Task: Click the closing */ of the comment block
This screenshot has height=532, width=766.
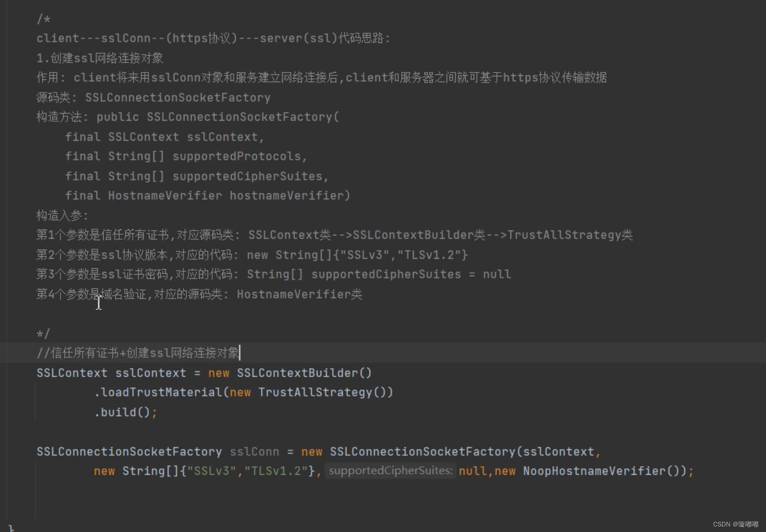Action: click(x=42, y=333)
